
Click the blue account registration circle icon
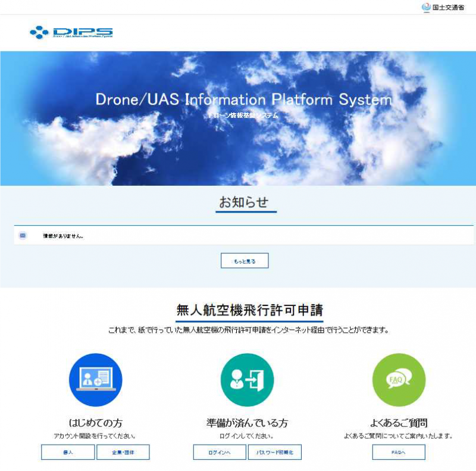pyautogui.click(x=96, y=380)
